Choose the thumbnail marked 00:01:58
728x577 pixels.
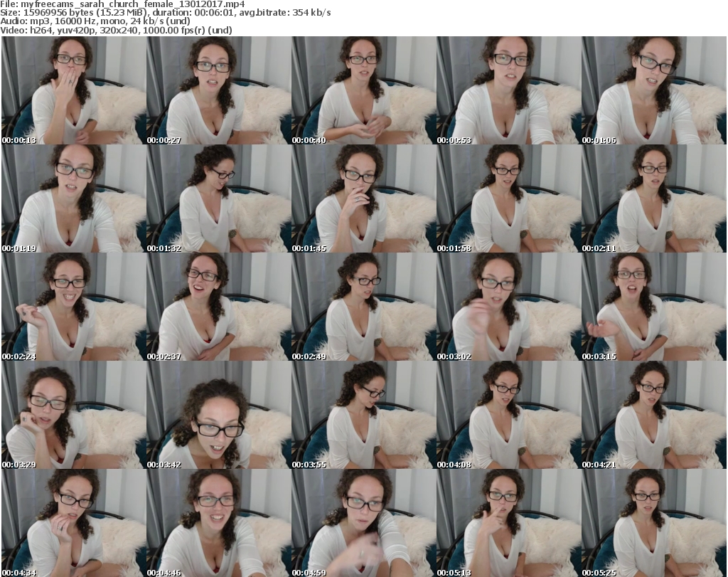pos(508,198)
